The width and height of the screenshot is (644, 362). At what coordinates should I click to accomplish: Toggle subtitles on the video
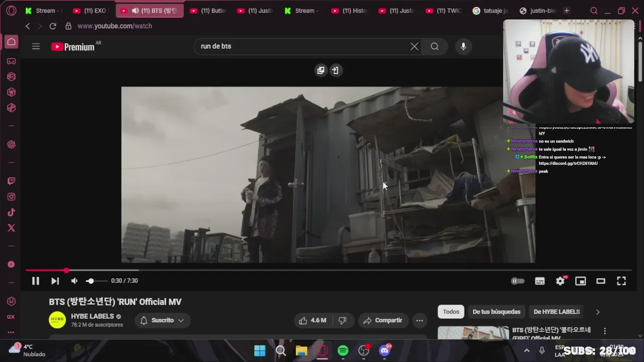coord(540,281)
